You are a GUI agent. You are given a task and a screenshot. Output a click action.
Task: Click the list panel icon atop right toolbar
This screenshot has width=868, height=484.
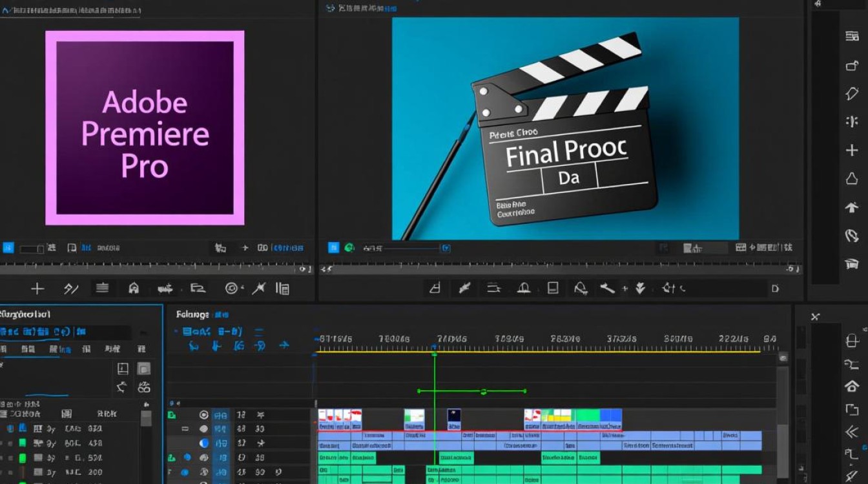tap(852, 35)
